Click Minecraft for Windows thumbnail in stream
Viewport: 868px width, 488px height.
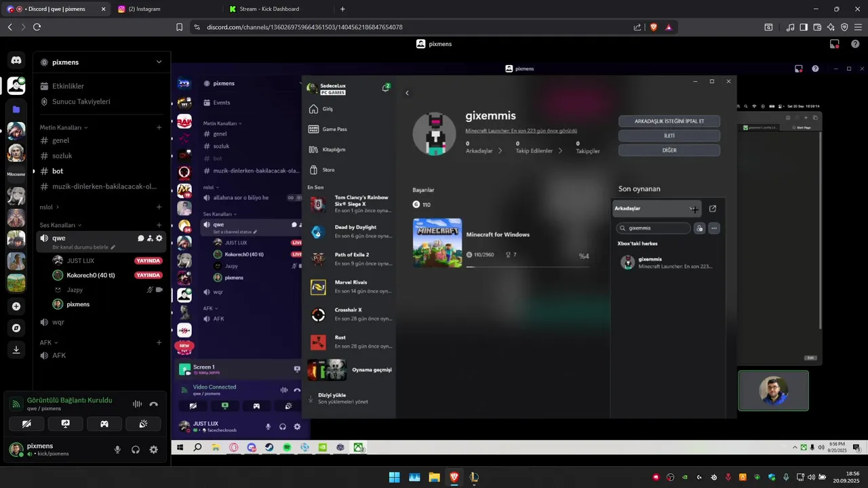tap(437, 242)
